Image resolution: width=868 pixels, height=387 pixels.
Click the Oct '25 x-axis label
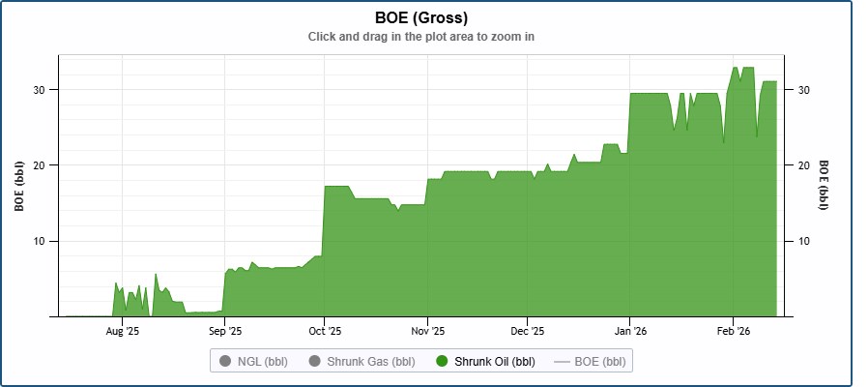click(325, 332)
